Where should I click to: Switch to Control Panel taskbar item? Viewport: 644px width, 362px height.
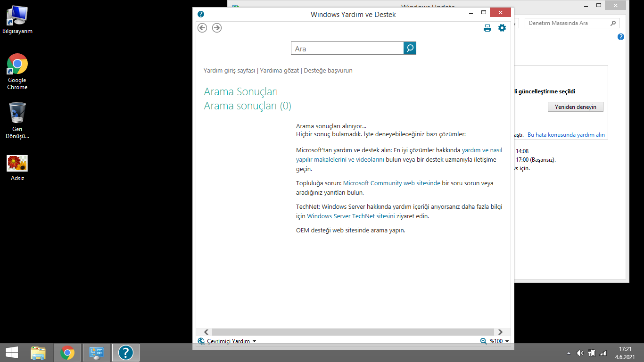(x=97, y=353)
